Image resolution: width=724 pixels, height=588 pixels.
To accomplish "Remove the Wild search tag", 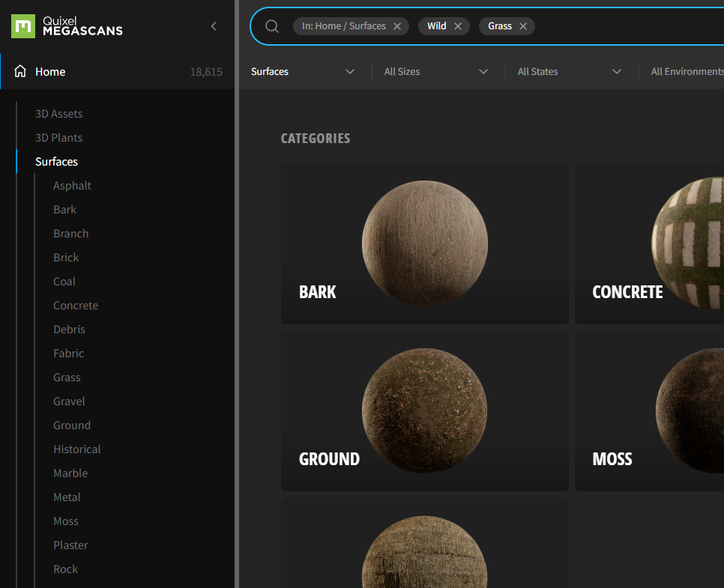I will coord(458,26).
